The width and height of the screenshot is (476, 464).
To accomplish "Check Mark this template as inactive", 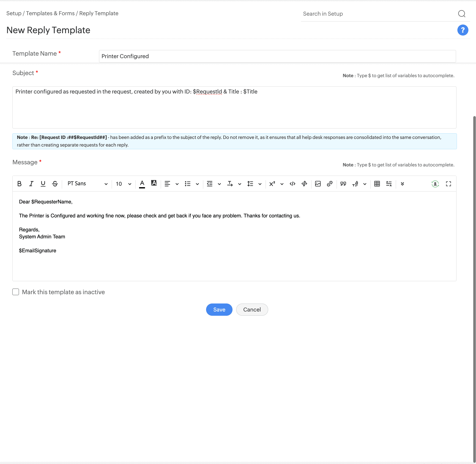I will pos(16,292).
